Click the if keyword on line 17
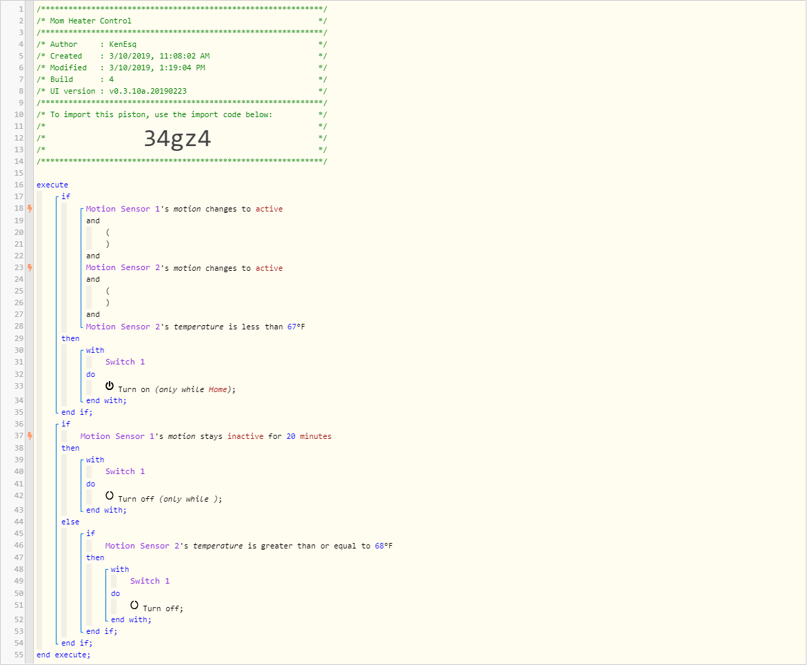The height and width of the screenshot is (667, 812). pyautogui.click(x=65, y=197)
